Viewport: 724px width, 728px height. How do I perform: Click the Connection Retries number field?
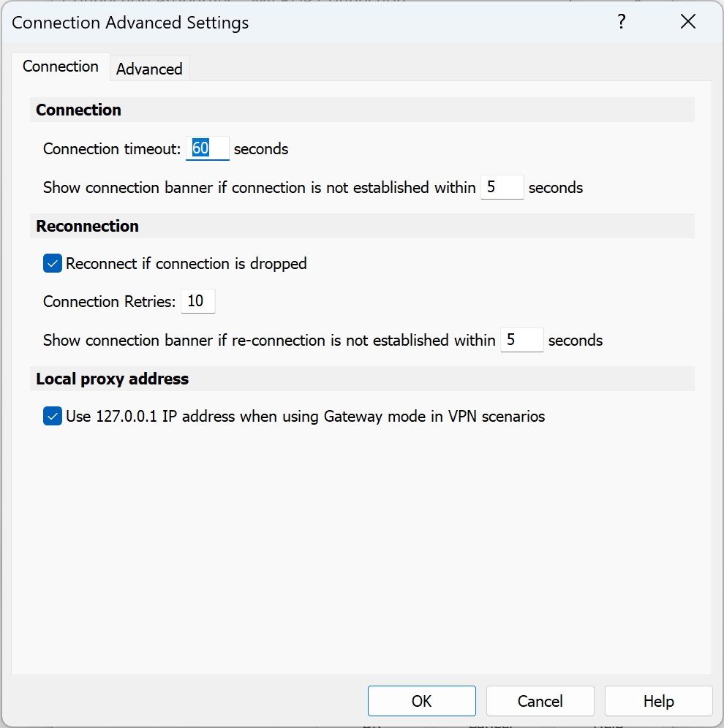(197, 301)
